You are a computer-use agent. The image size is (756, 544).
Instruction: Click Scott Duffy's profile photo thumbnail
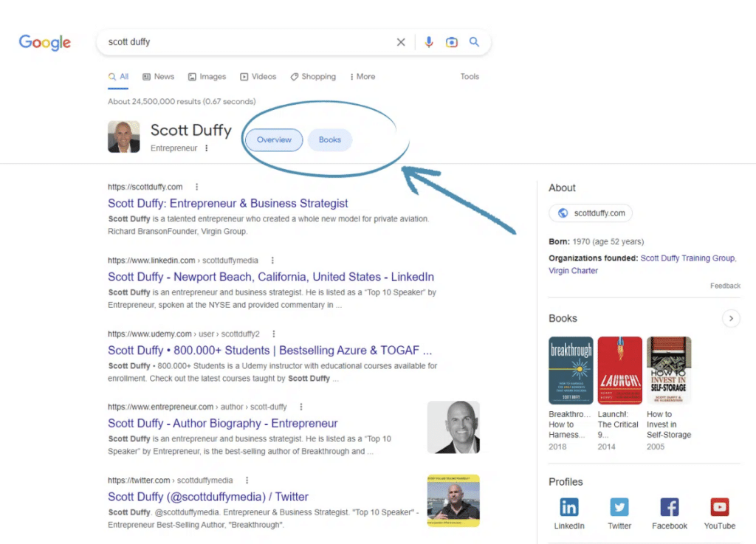point(124,137)
